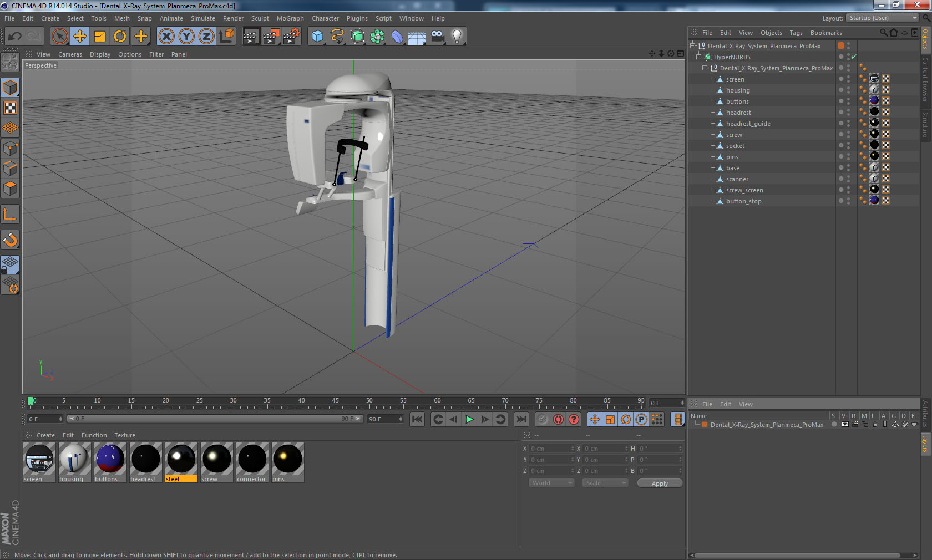Select the Make Editable icon
932x560 pixels.
coord(10,63)
